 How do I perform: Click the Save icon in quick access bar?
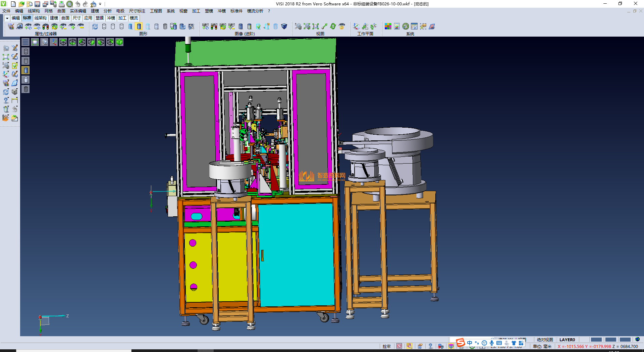point(37,4)
